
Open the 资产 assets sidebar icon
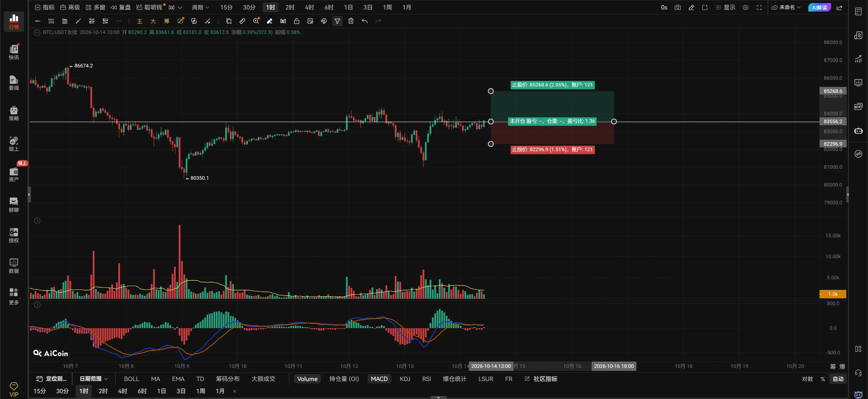(x=14, y=174)
